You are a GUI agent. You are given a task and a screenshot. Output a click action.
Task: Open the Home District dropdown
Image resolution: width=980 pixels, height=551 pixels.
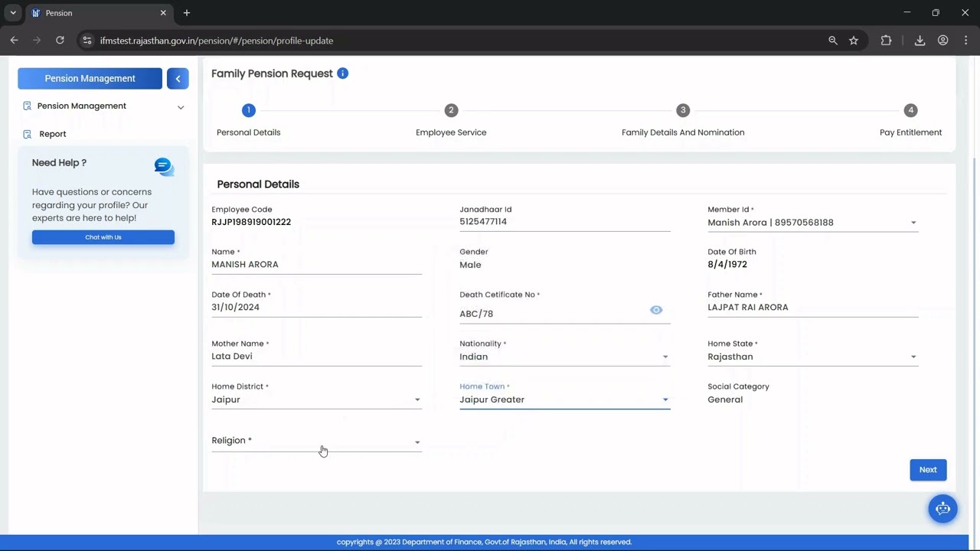point(316,399)
